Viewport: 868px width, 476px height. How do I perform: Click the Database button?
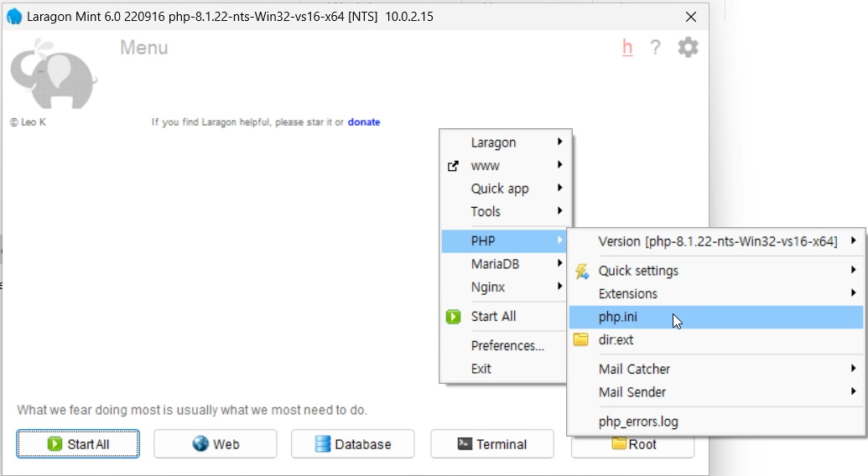coord(352,444)
